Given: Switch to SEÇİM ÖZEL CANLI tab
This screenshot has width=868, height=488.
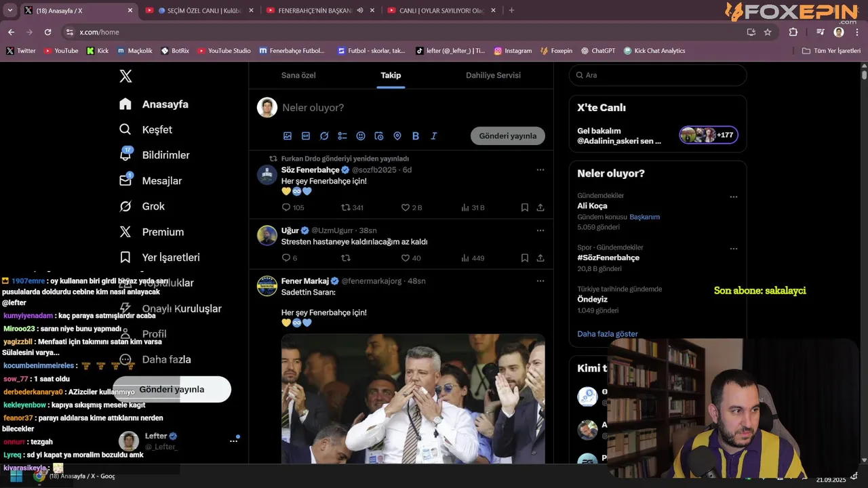Looking at the screenshot, I should point(200,10).
